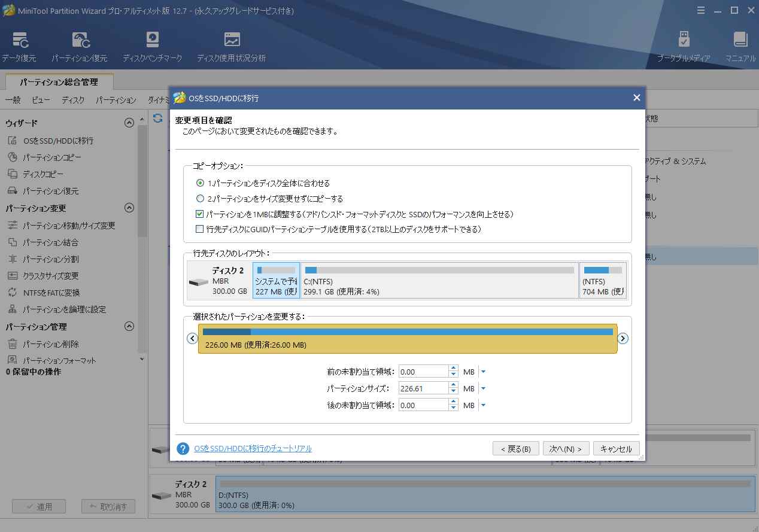Collapse the ウィザード section
759x532 pixels.
tap(129, 123)
